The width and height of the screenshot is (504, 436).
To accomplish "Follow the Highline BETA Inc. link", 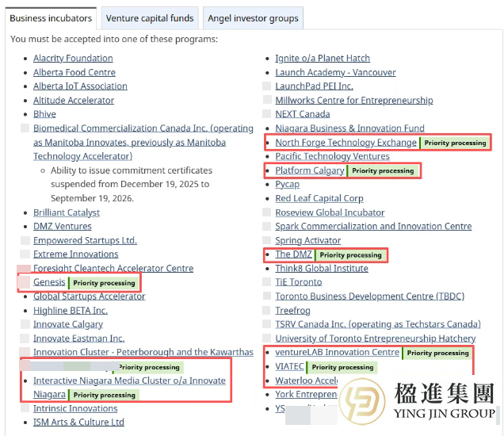I will click(x=71, y=311).
